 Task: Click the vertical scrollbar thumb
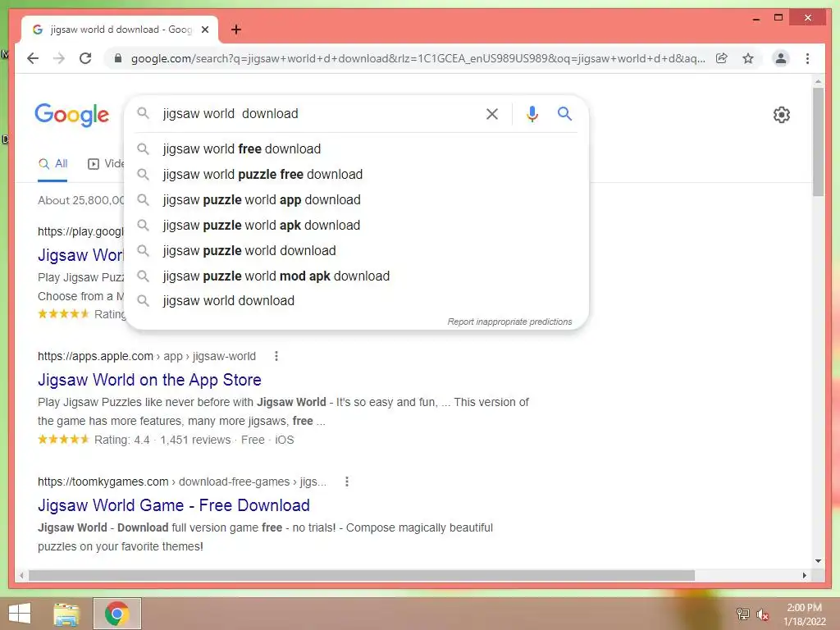(818, 142)
